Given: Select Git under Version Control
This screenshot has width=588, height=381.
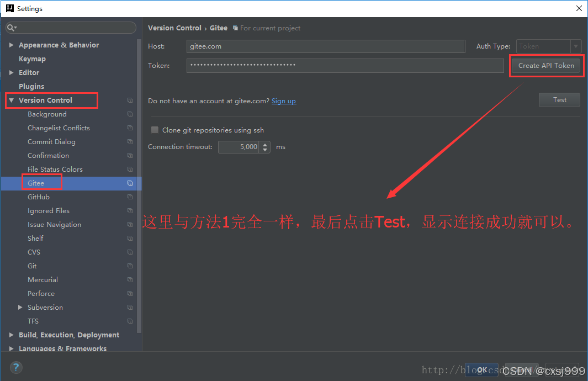Looking at the screenshot, I should [x=32, y=266].
